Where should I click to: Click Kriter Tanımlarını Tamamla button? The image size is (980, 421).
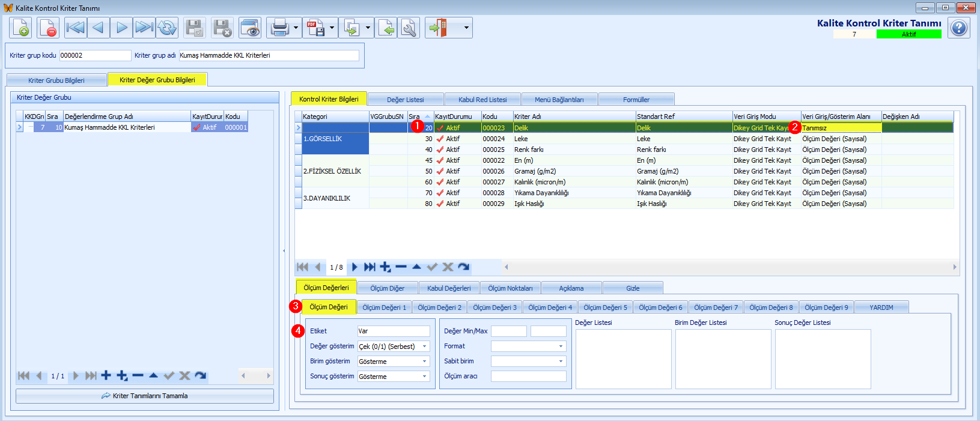tap(145, 396)
